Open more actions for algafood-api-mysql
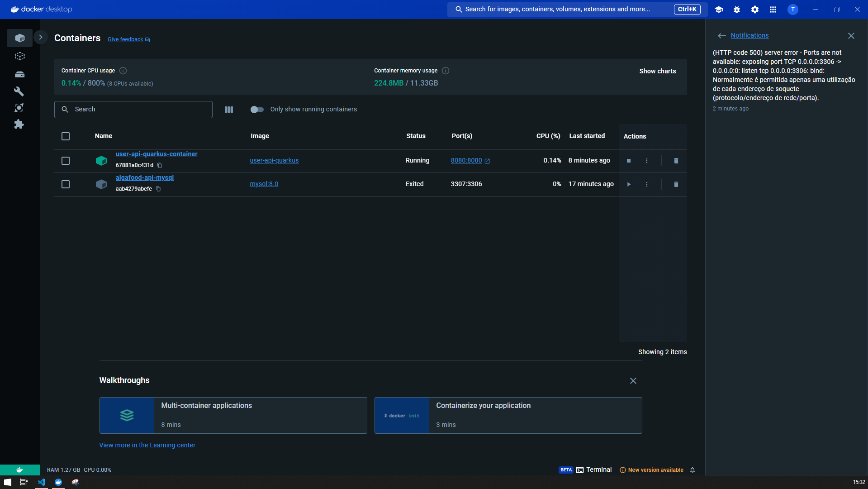The width and height of the screenshot is (868, 489). [647, 184]
